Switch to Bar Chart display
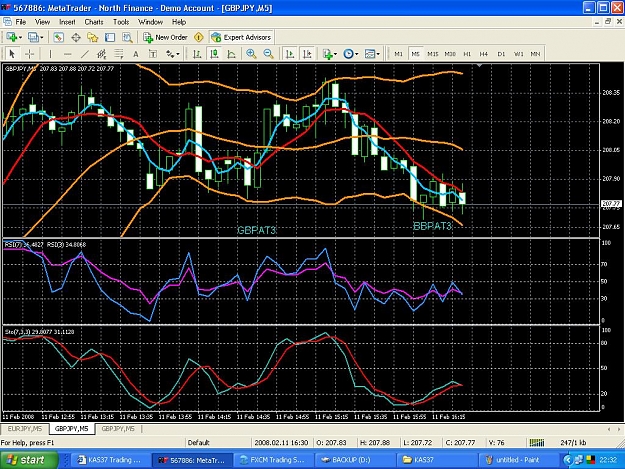The width and height of the screenshot is (625, 469). [197, 53]
